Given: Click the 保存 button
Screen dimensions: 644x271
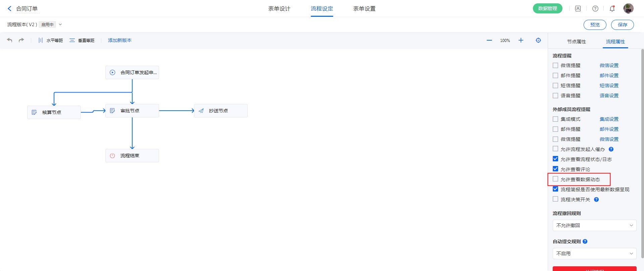Looking at the screenshot, I should [x=622, y=25].
